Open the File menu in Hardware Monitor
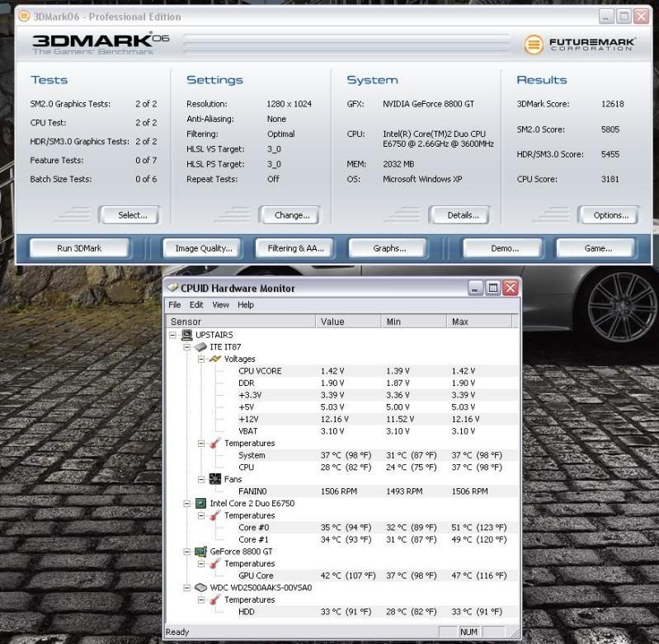This screenshot has width=659, height=644. [x=174, y=304]
